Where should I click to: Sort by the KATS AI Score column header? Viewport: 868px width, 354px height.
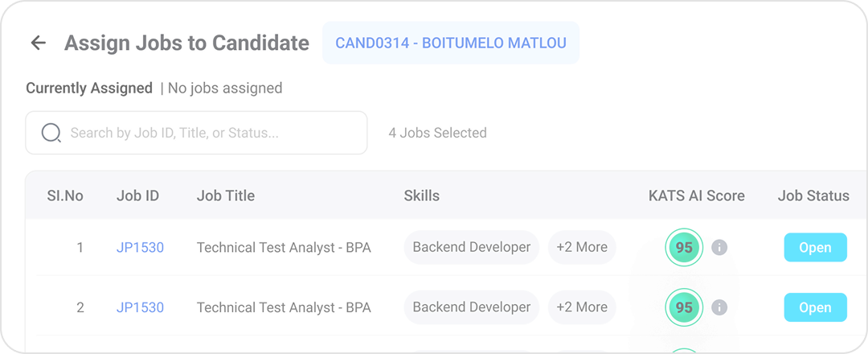pyautogui.click(x=696, y=196)
